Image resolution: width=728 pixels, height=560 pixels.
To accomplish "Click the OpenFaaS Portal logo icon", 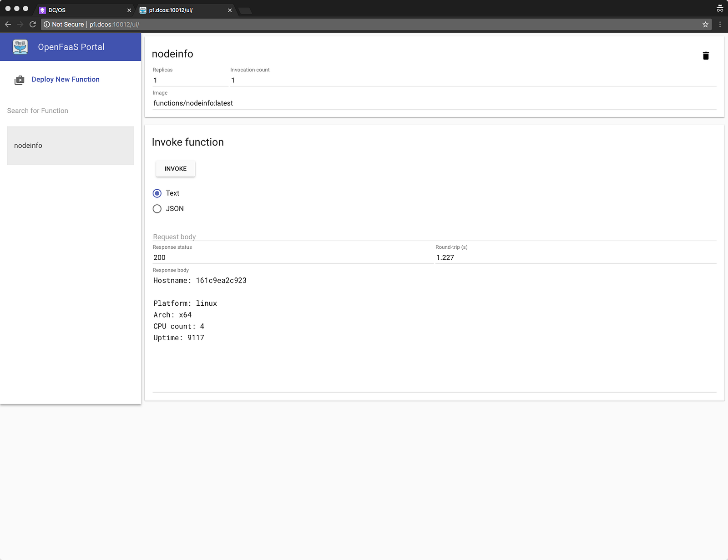I will [x=20, y=47].
